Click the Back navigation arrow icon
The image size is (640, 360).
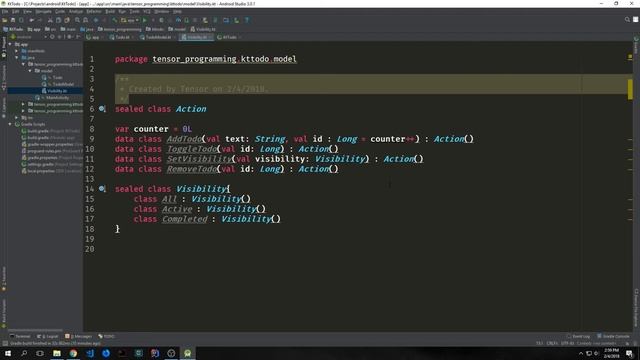[96, 20]
